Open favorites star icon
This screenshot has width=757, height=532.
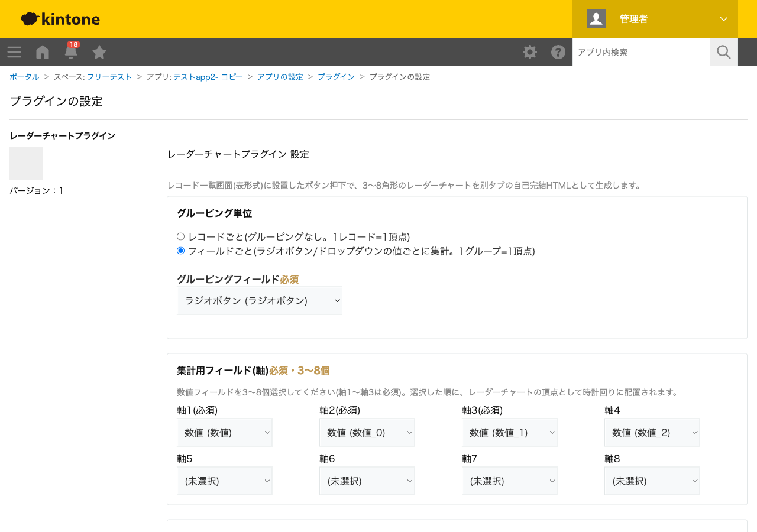coord(99,52)
